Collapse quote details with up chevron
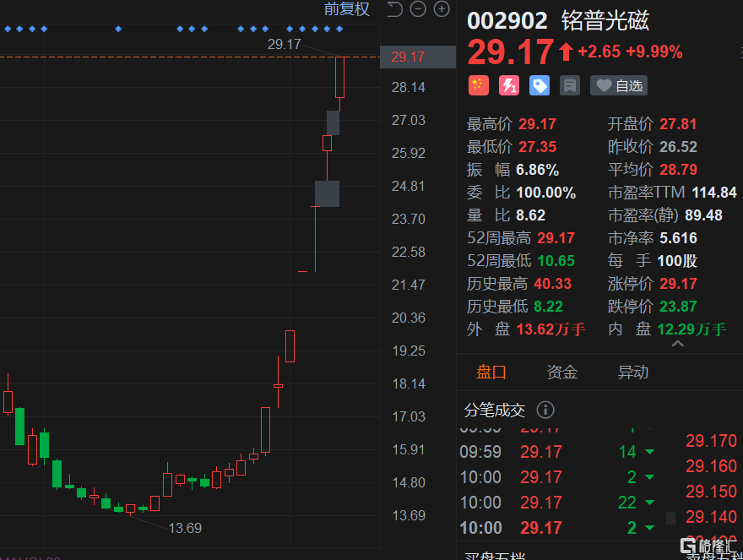The image size is (743, 560). point(678,343)
